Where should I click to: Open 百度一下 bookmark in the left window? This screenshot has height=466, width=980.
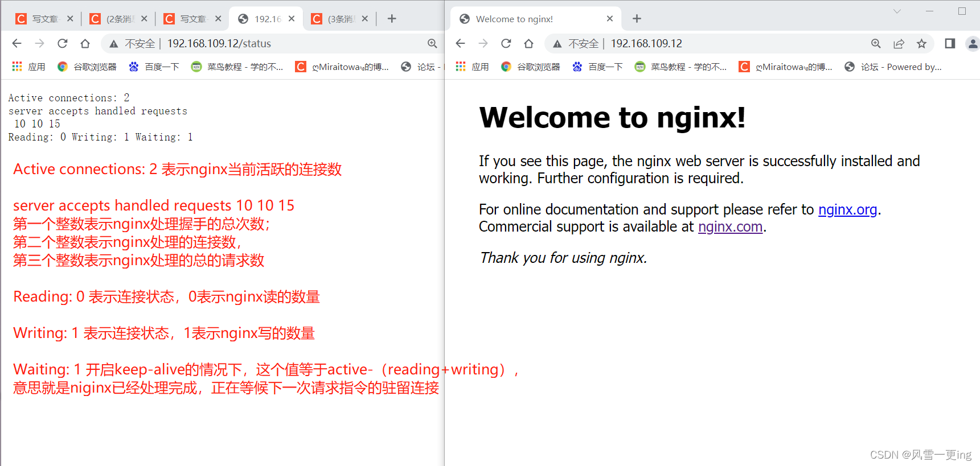[154, 67]
